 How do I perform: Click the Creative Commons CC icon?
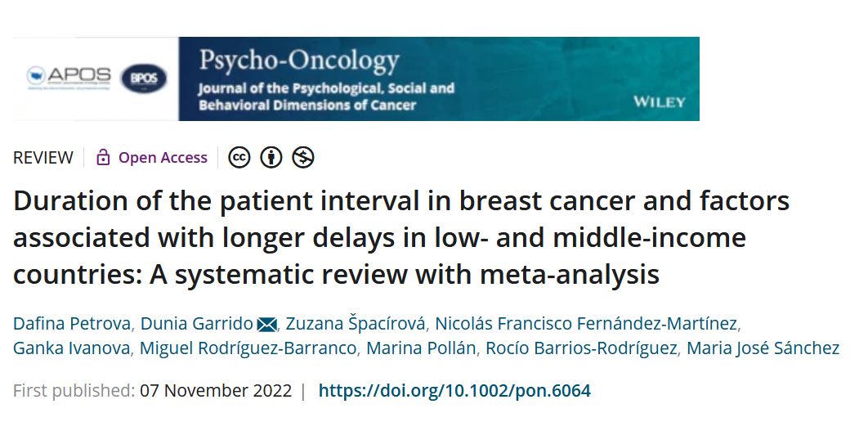239,158
